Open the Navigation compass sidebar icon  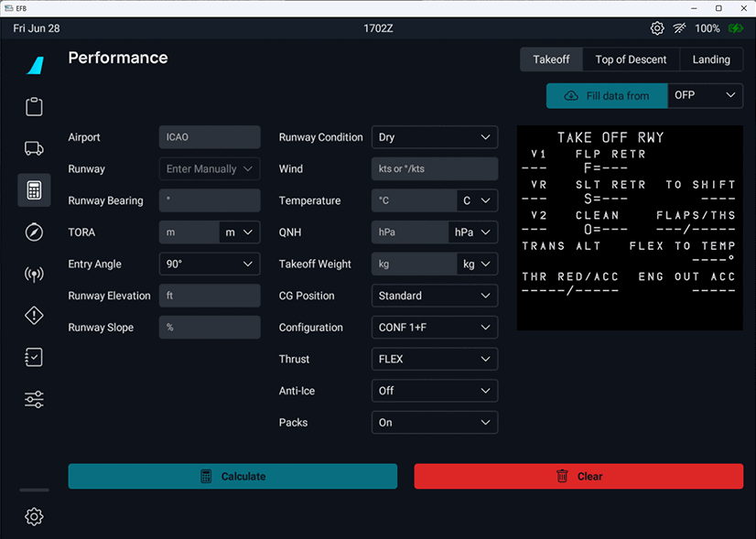[x=34, y=232]
